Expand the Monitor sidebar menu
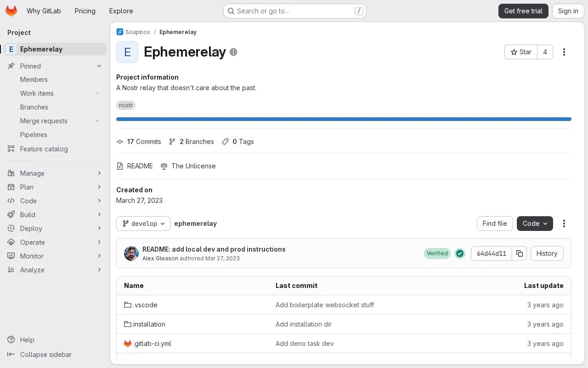Image resolution: width=588 pixels, height=368 pixels. (x=55, y=256)
